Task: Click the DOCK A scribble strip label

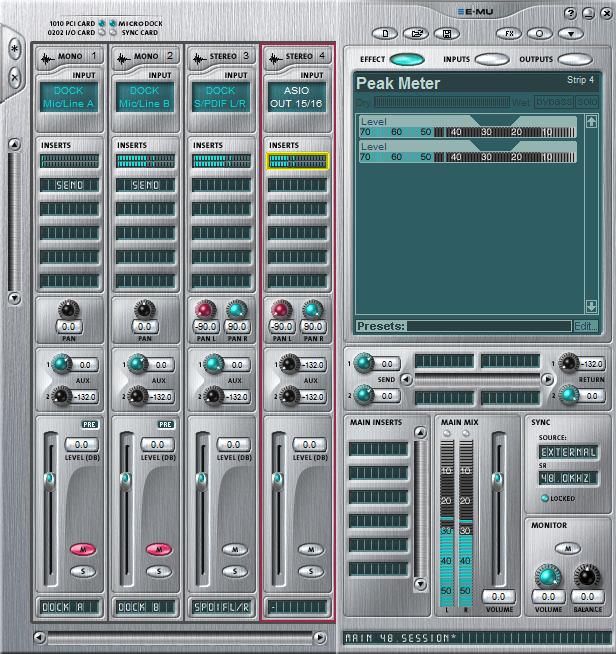Action: tap(70, 607)
